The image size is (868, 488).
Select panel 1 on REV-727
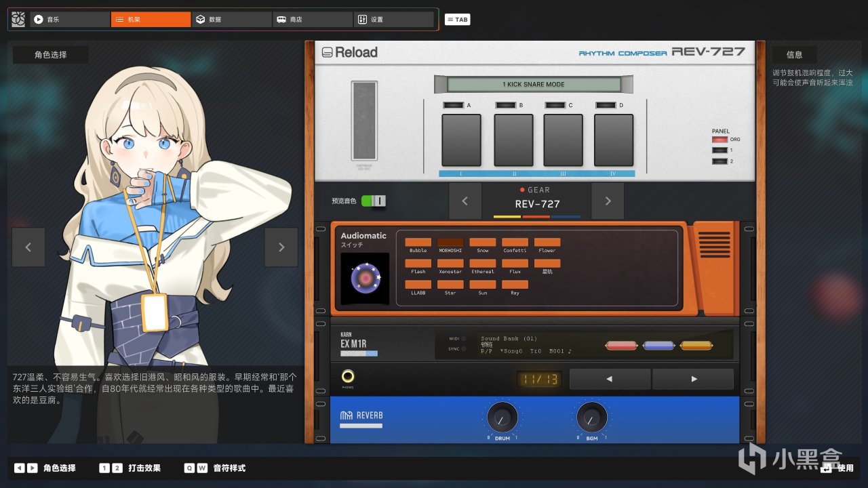(x=719, y=150)
